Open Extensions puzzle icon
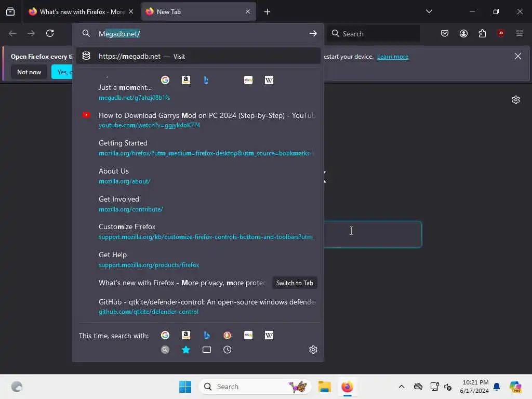This screenshot has width=532, height=399. tap(482, 33)
